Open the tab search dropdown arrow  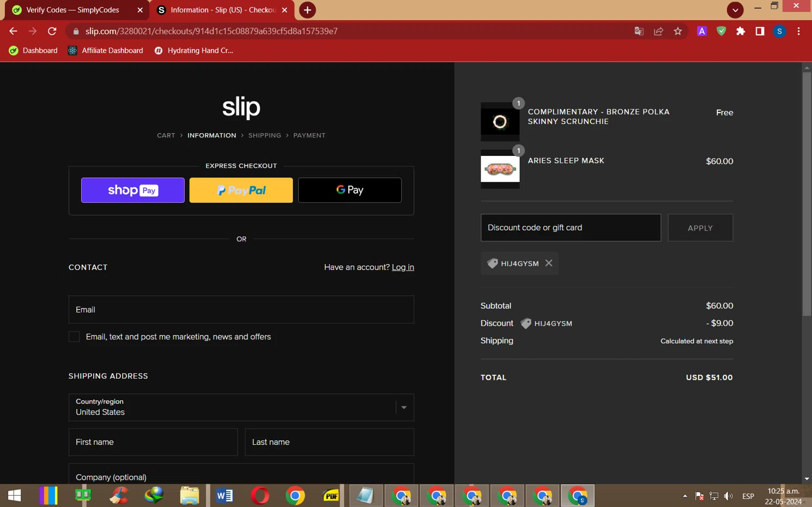coord(735,10)
